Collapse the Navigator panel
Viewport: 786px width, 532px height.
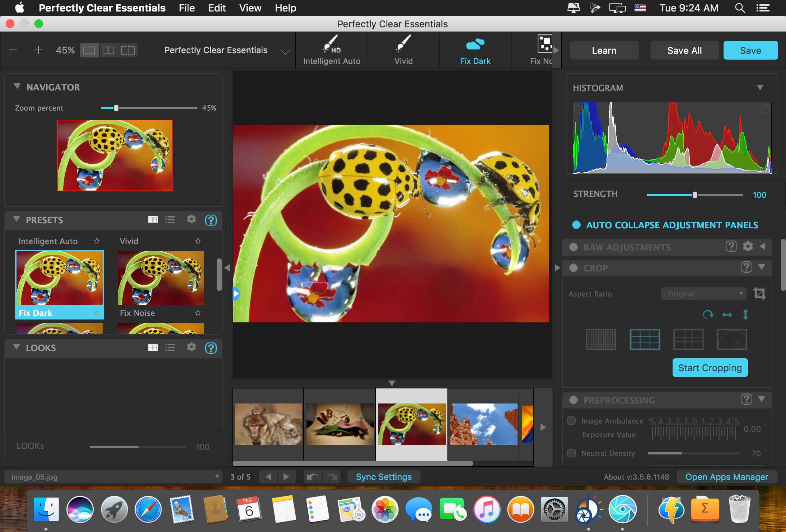tap(17, 87)
